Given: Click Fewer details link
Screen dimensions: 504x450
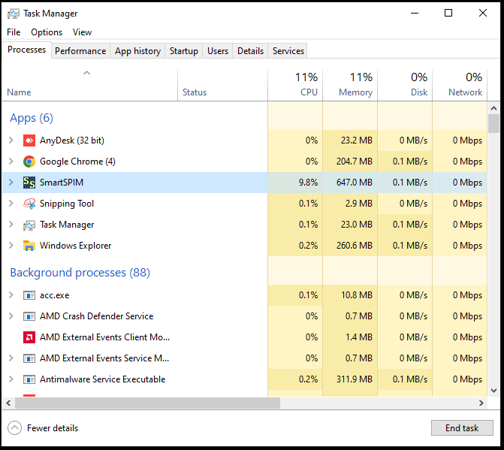Looking at the screenshot, I should click(52, 428).
